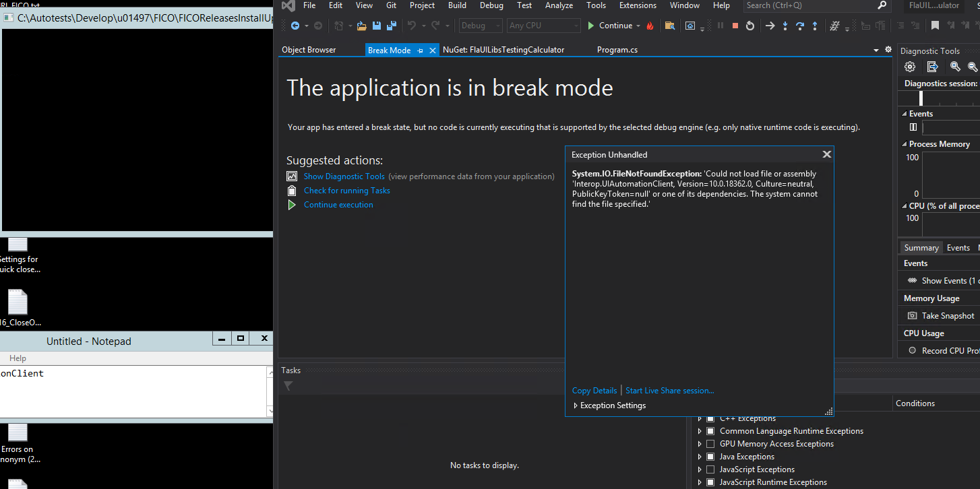Click the Continue execution link

pos(338,204)
